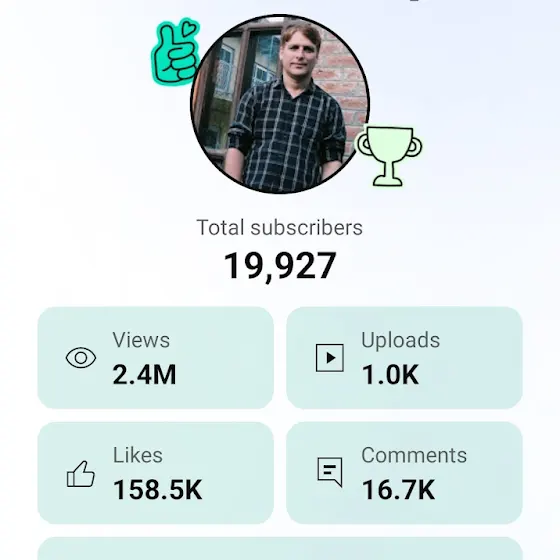Click the 19,927 subscriber count

coord(280,266)
